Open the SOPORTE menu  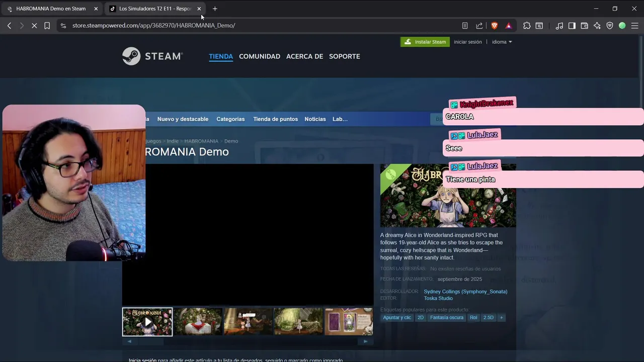click(345, 56)
